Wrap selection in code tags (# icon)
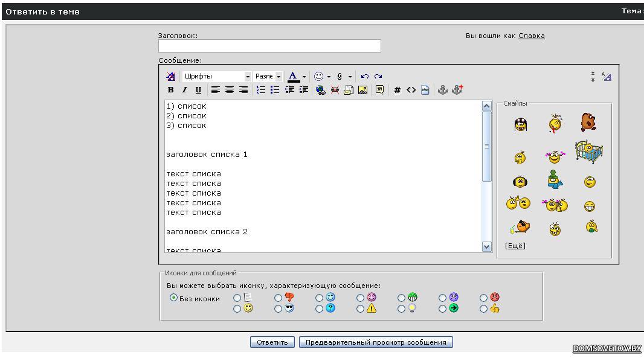The image size is (644, 358). pyautogui.click(x=397, y=90)
